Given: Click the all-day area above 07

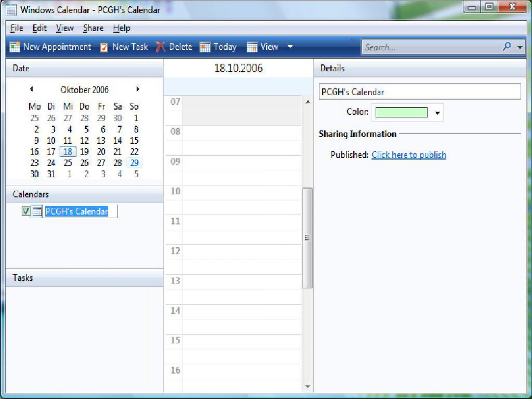Looking at the screenshot, I should click(238, 86).
